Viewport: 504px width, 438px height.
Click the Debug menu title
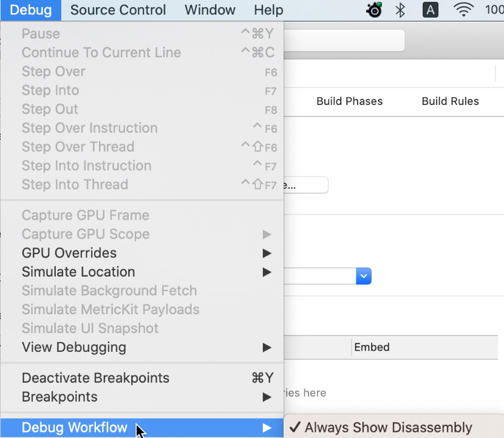[x=31, y=10]
